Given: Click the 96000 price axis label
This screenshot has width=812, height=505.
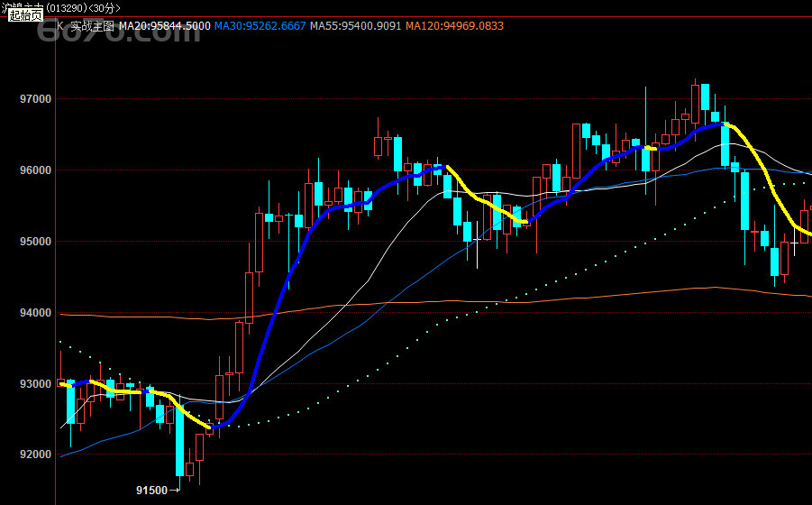Looking at the screenshot, I should pos(36,170).
